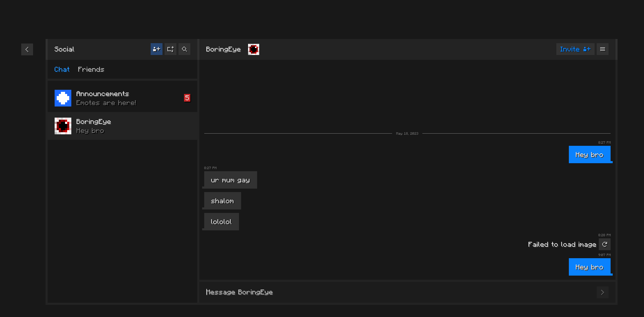Click the 'lololol' message bubble
This screenshot has height=317, width=644.
222,222
